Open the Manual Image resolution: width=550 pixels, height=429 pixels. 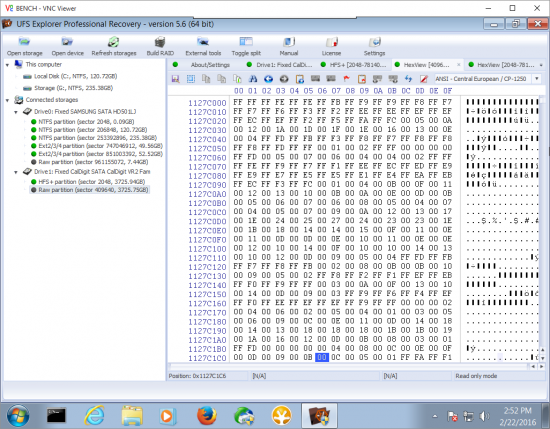289,46
